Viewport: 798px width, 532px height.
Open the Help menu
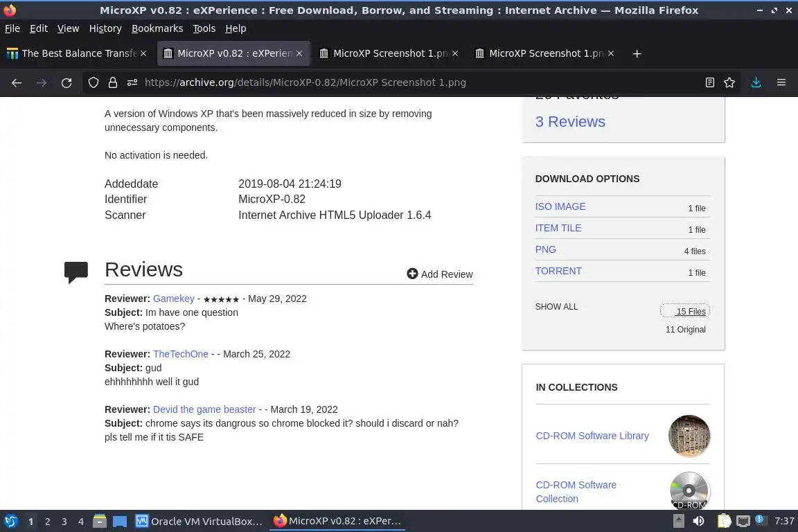pos(236,28)
